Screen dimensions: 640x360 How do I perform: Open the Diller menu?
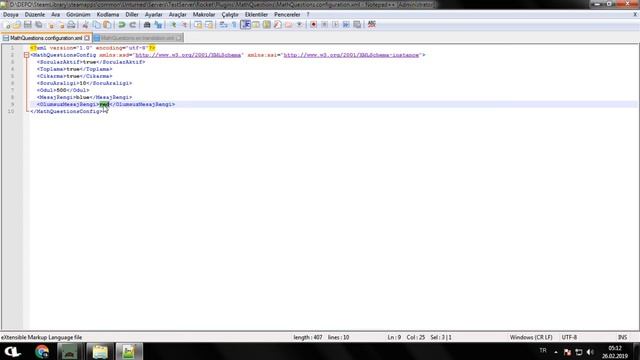coord(132,14)
